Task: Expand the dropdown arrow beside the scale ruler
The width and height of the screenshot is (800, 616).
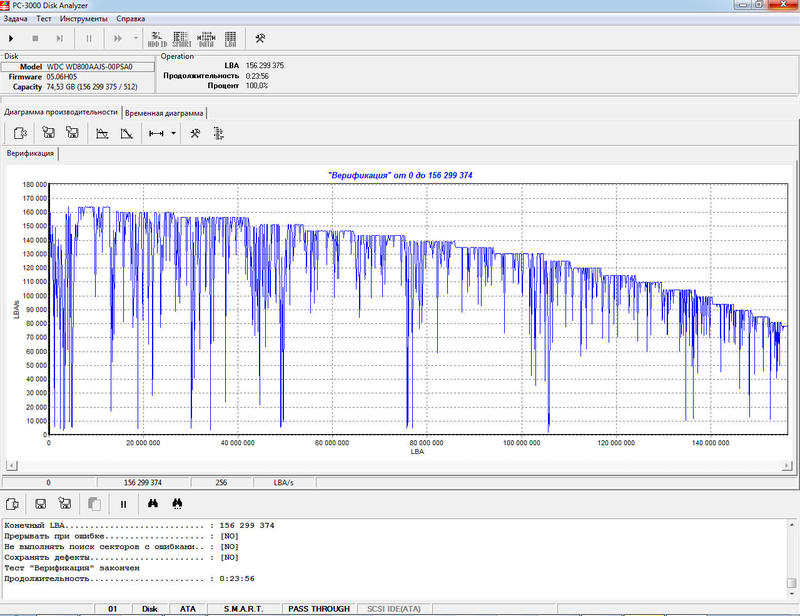Action: (x=173, y=132)
